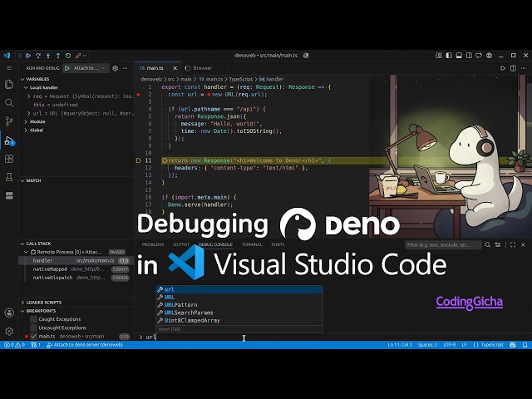Image resolution: width=532 pixels, height=399 pixels.
Task: Select the nativeMapped call stack frame
Action: 76,269
